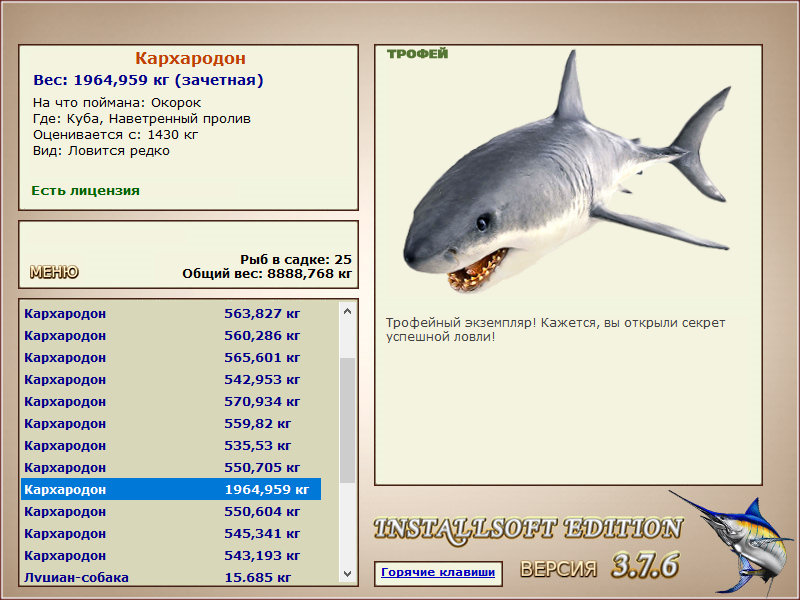
Task: Click Вид: Ловится редко line
Action: coord(101,151)
